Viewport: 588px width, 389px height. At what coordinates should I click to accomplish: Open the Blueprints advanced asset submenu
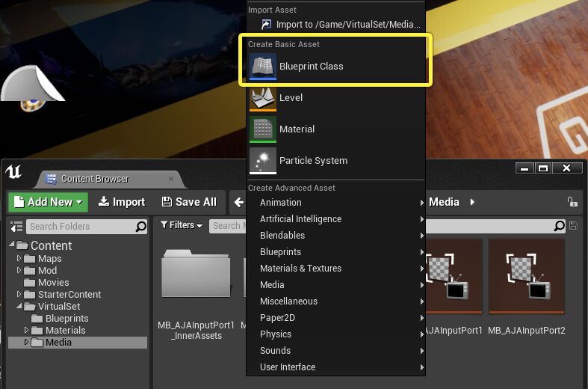[x=335, y=252]
